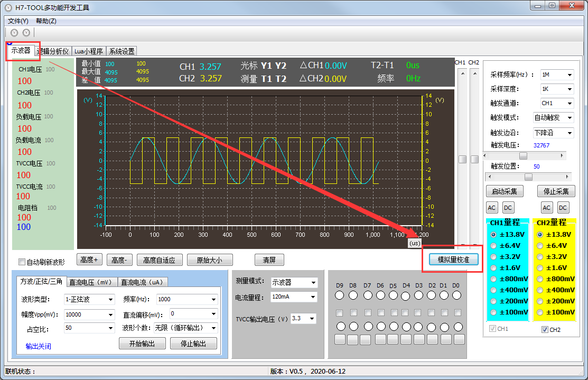Open the Lua小程序 tab

89,51
